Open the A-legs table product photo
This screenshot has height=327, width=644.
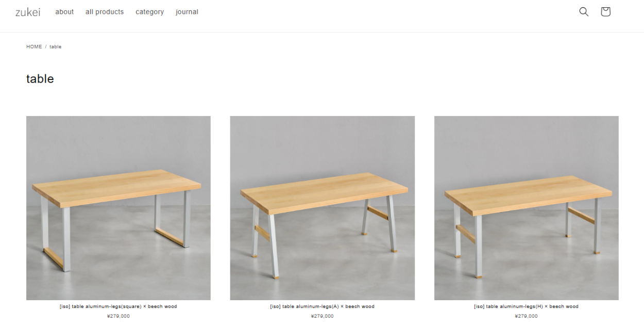(323, 208)
